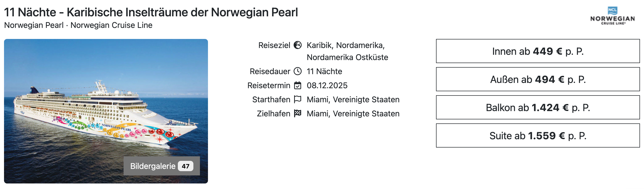Pick the Suite ab 1.559 € category
The height and width of the screenshot is (189, 644).
538,136
